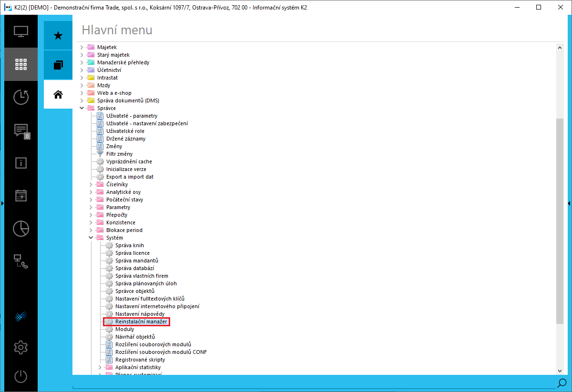
Task: Open the calendar icon in sidebar
Action: 20,196
